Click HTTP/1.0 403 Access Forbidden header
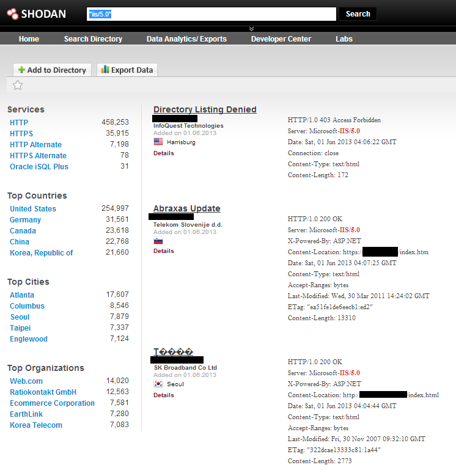 pos(334,120)
